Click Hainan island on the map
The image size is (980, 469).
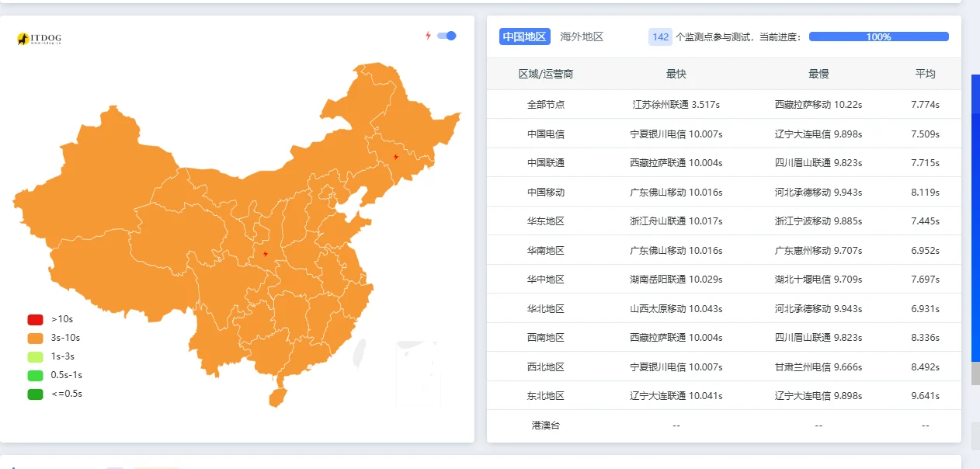(x=277, y=395)
